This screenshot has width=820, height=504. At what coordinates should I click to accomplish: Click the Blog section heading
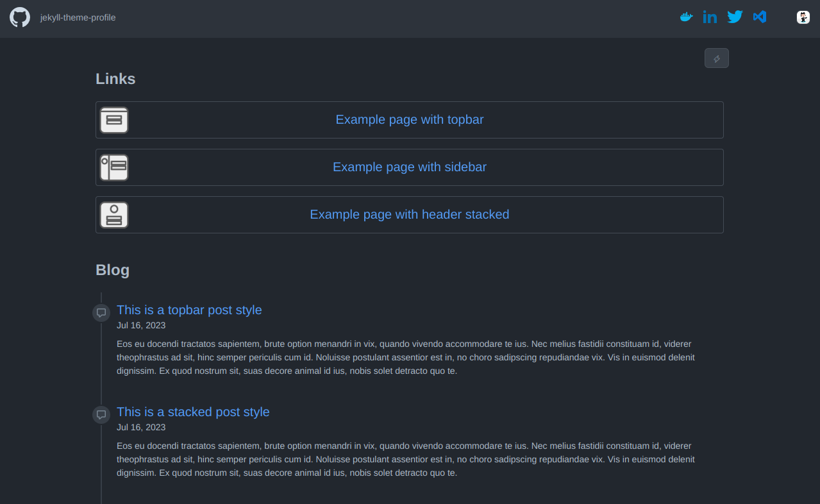pos(112,270)
